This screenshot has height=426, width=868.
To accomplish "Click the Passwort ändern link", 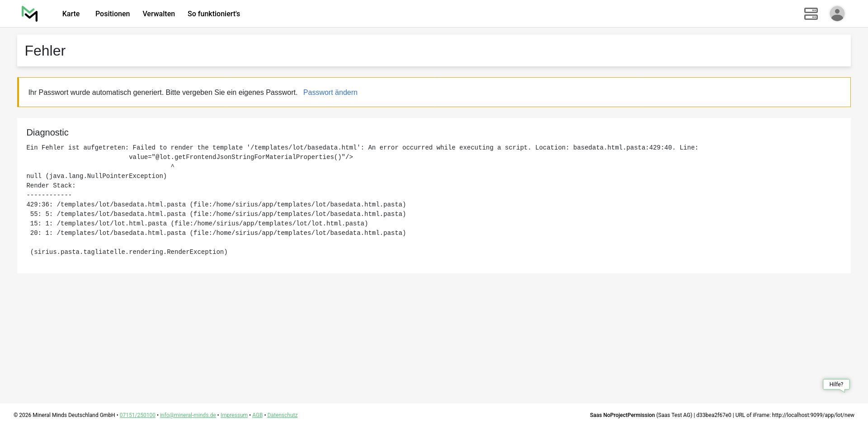I will point(330,93).
